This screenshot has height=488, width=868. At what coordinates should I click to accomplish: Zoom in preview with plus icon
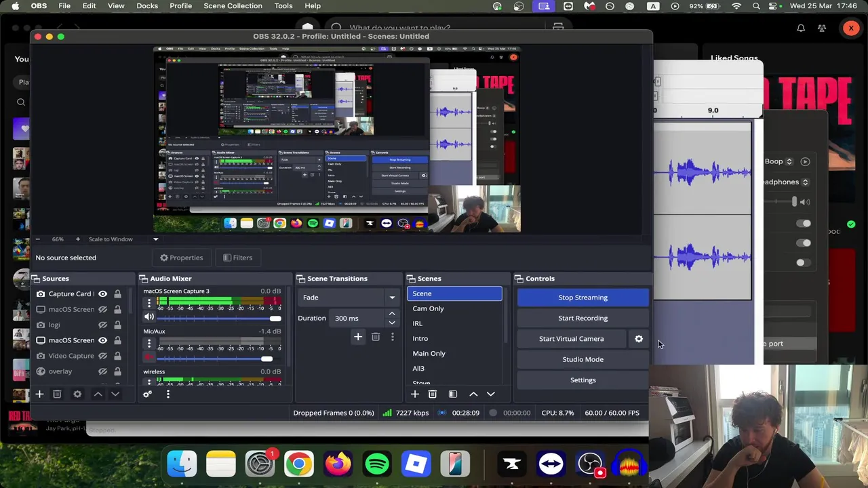[x=77, y=239]
